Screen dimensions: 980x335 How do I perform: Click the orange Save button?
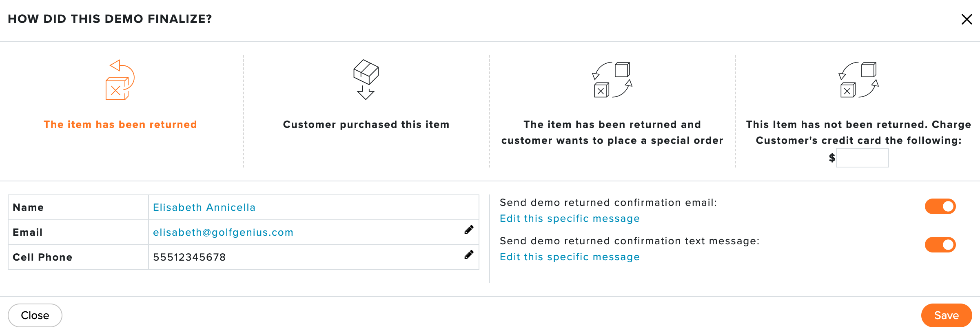click(x=947, y=315)
